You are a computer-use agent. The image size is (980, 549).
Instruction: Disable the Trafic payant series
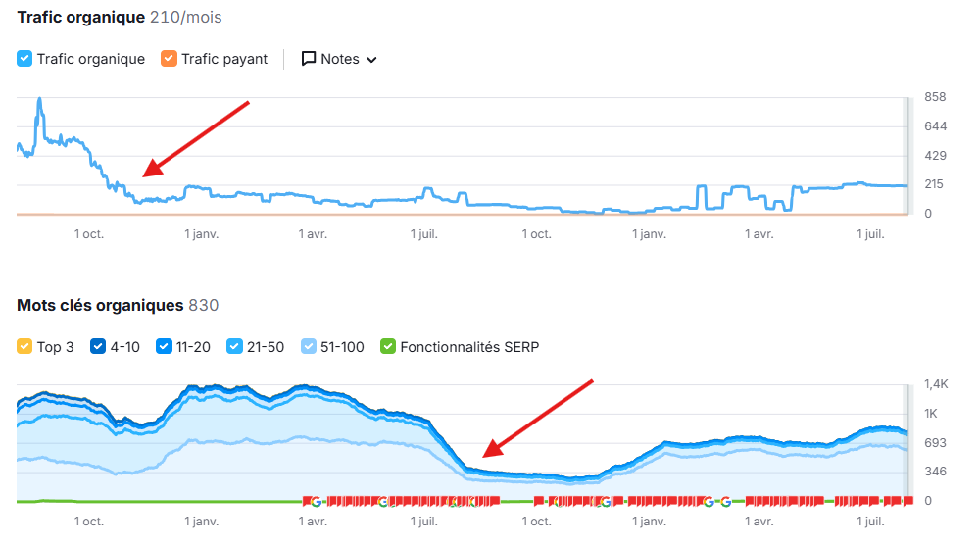[170, 59]
